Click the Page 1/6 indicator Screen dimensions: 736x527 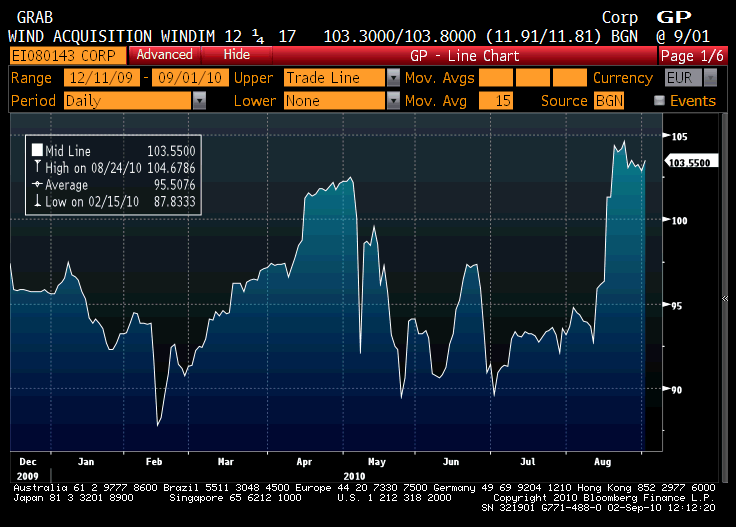pos(692,55)
